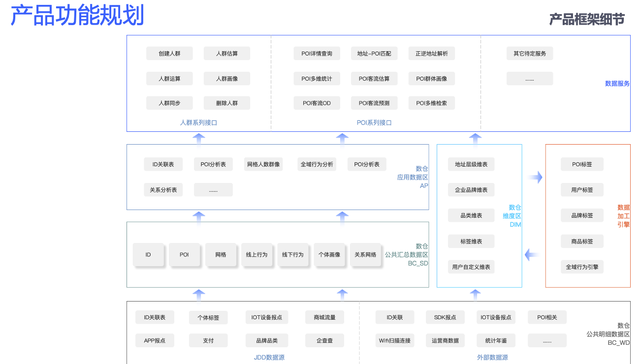Select the 其它待定服务 box
This screenshot has width=642, height=364.
coord(530,53)
